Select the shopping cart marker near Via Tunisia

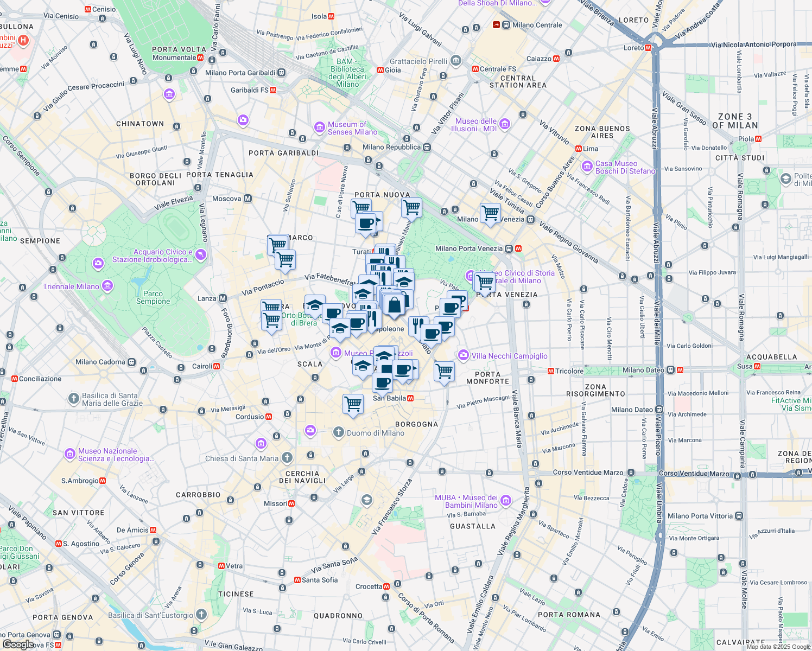[x=490, y=212]
